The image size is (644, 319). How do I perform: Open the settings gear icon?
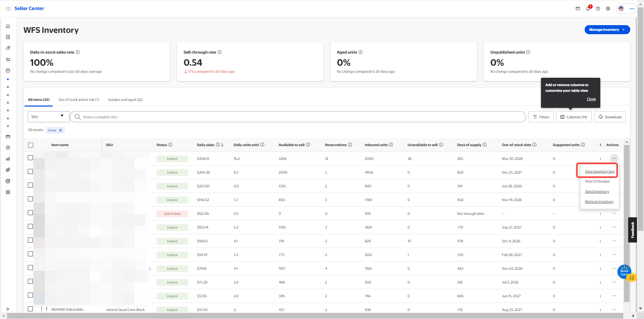pyautogui.click(x=608, y=9)
